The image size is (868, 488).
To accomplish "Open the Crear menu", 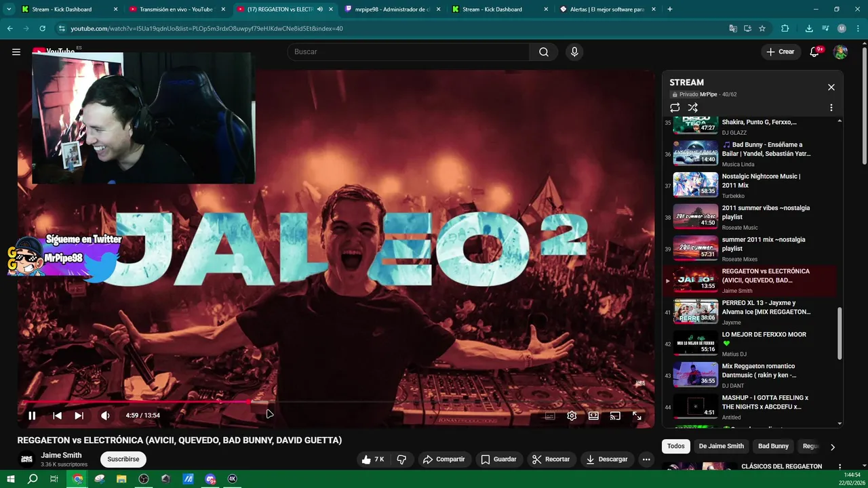I will click(781, 52).
